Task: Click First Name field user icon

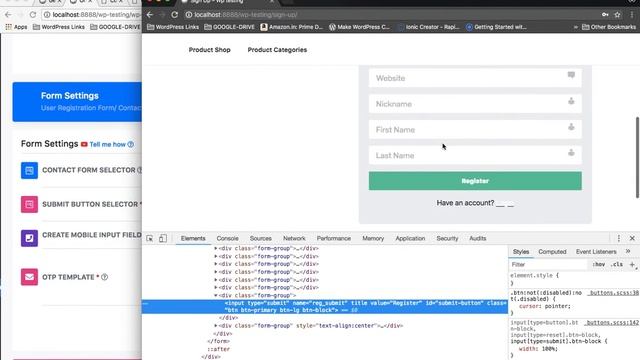Action: [571, 127]
